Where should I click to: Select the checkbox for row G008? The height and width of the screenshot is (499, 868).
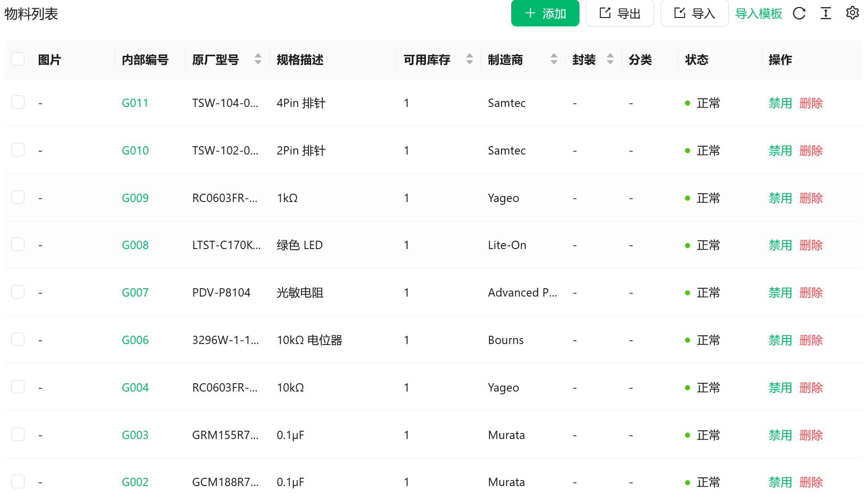18,244
